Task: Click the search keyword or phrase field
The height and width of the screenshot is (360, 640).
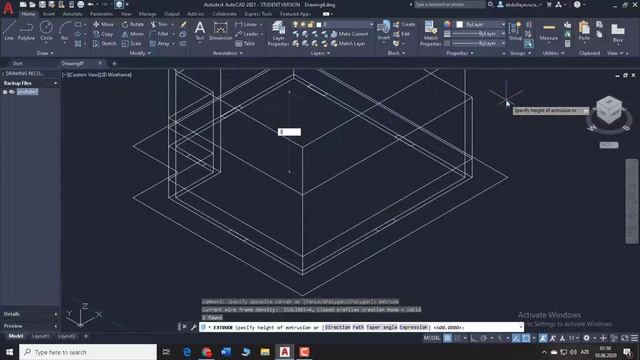Action: (x=450, y=4)
